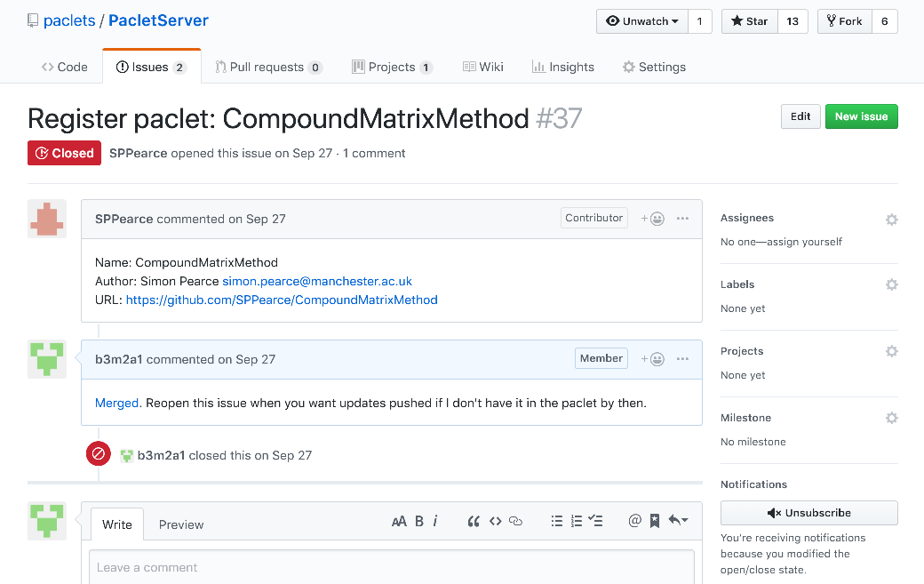The width and height of the screenshot is (924, 584).
Task: Add reaction to SPPearce's comment
Action: (x=653, y=219)
